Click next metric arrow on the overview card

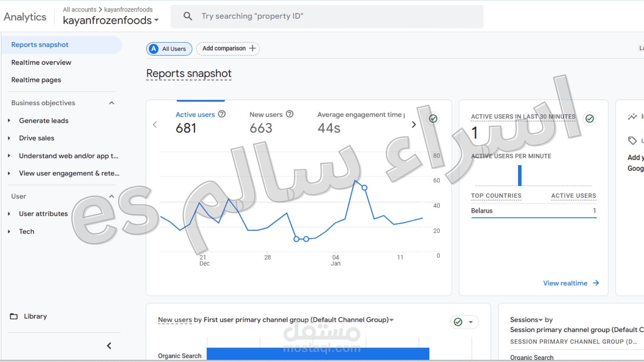(414, 125)
